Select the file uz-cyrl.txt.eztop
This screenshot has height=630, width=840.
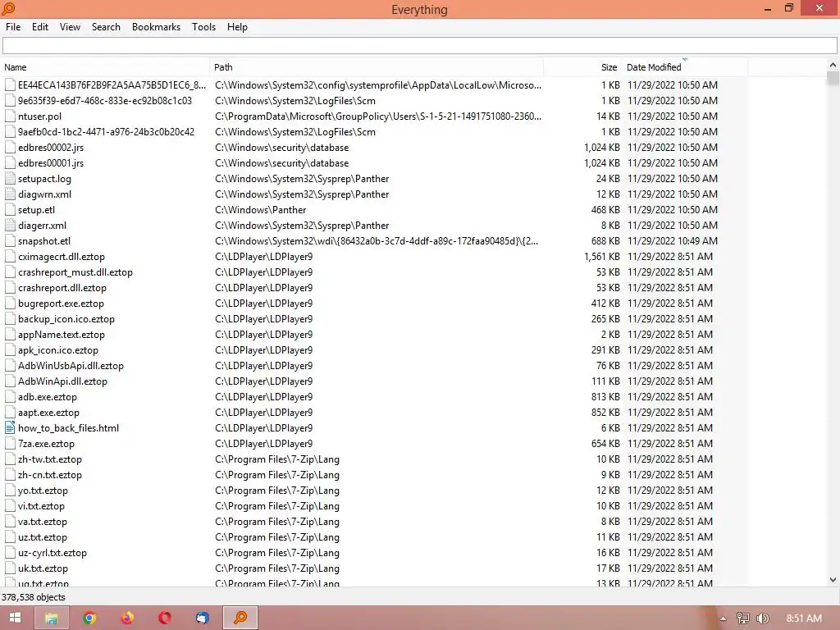click(x=52, y=552)
